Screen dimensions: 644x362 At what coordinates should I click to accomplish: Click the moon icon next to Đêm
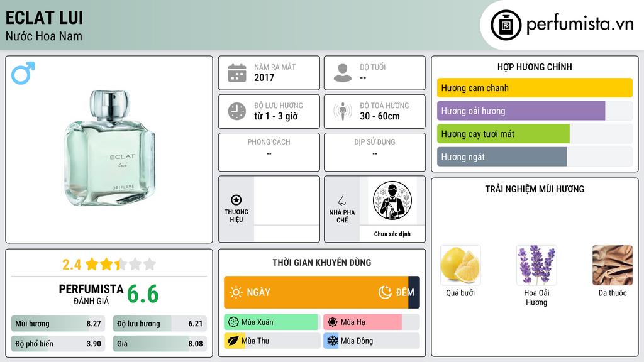385,292
